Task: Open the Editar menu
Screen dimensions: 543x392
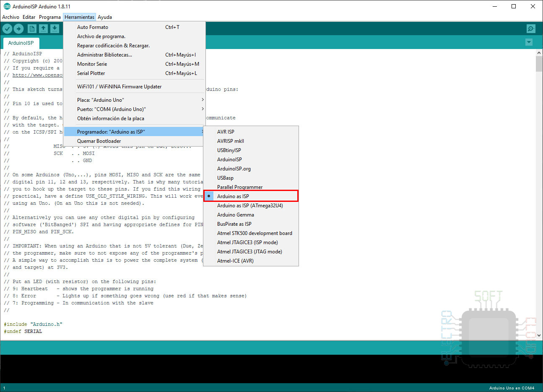Action: (29, 17)
